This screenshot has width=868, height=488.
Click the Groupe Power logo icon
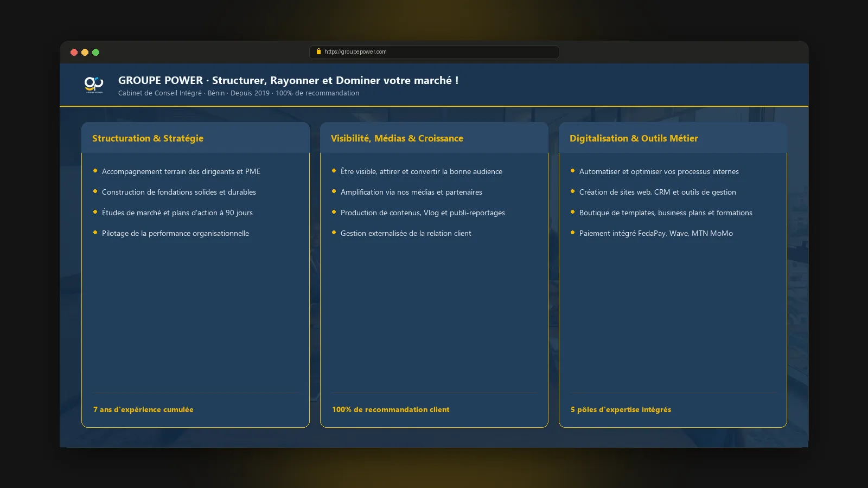[x=94, y=85]
